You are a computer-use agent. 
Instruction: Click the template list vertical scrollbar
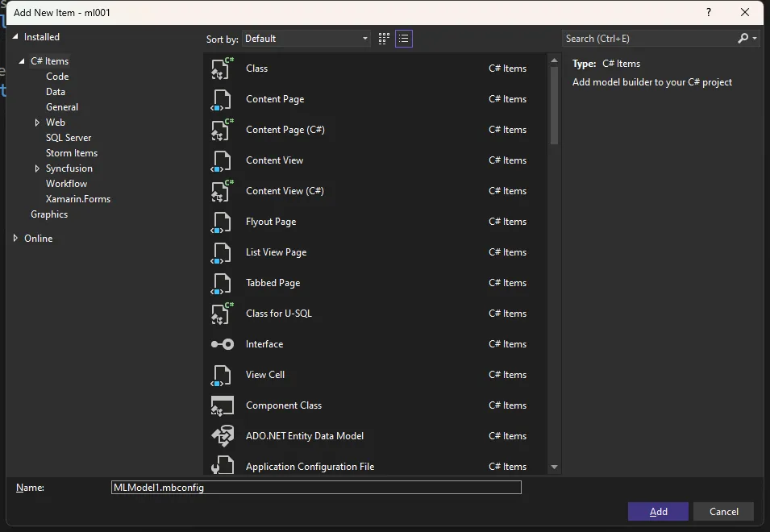coord(554,105)
